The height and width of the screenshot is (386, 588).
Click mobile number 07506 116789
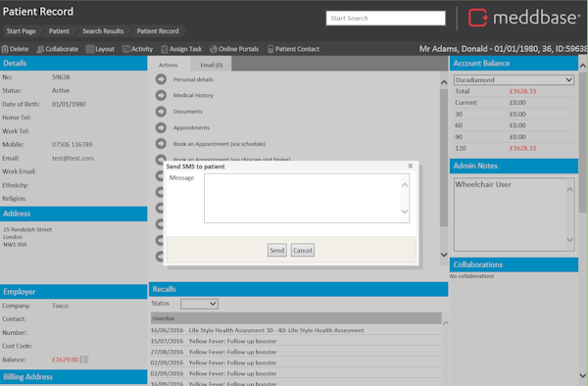coord(72,144)
